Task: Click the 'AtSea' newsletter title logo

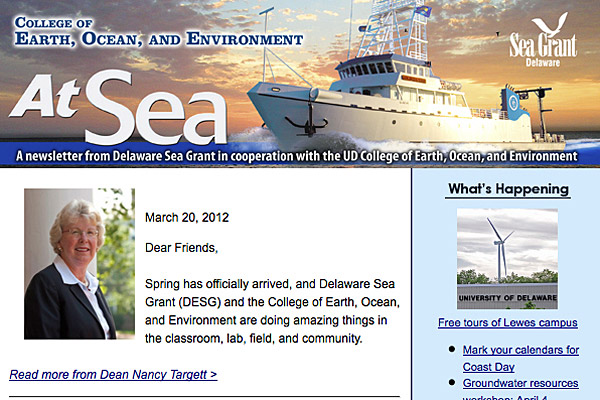Action: (119, 108)
